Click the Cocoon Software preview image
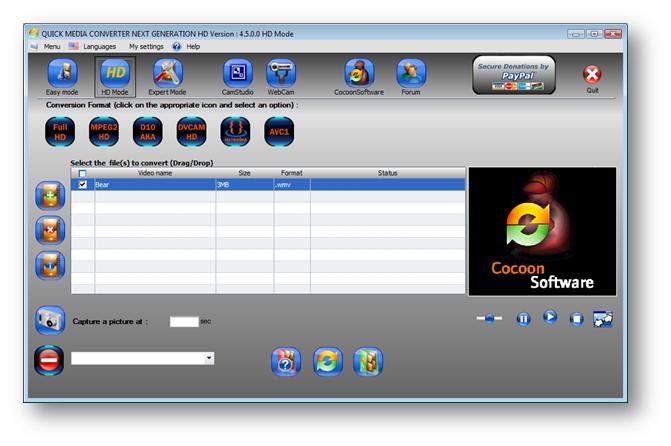Image resolution: width=671 pixels, height=446 pixels. (x=542, y=232)
